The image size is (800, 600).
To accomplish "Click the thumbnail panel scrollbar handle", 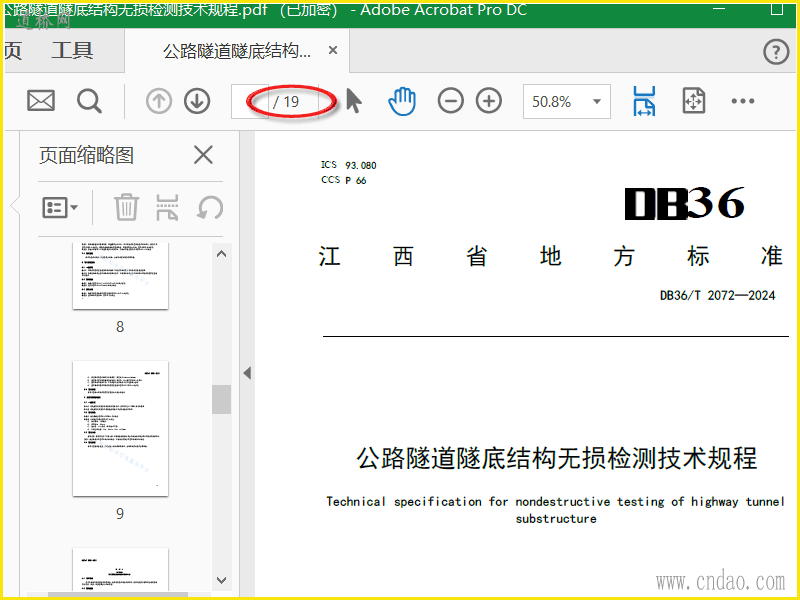I will [221, 399].
